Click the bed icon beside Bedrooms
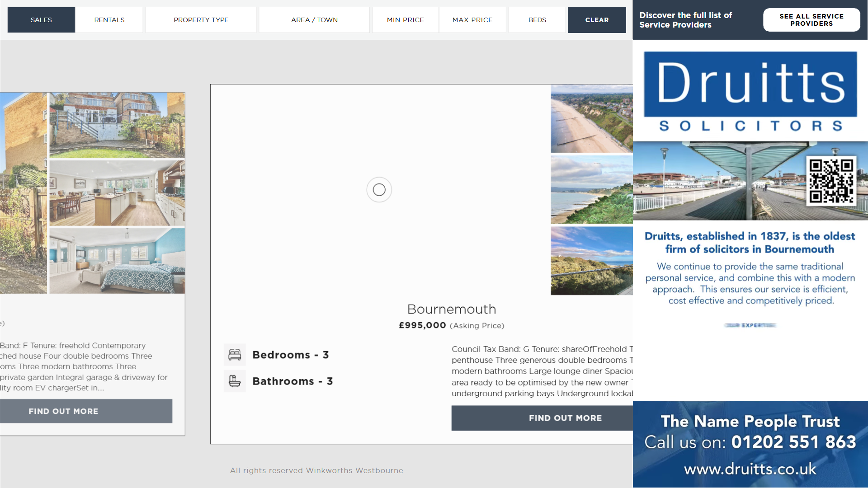Screen dimensions: 868x488 pyautogui.click(x=235, y=355)
